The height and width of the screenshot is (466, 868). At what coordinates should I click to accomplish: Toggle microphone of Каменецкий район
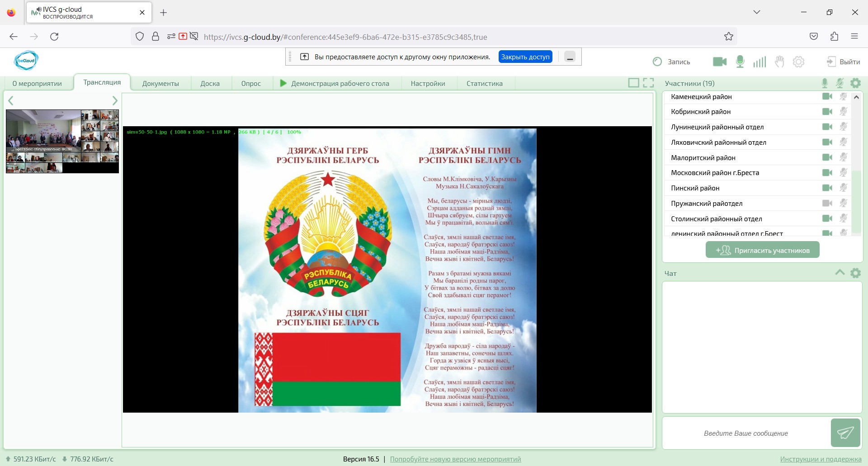[844, 96]
